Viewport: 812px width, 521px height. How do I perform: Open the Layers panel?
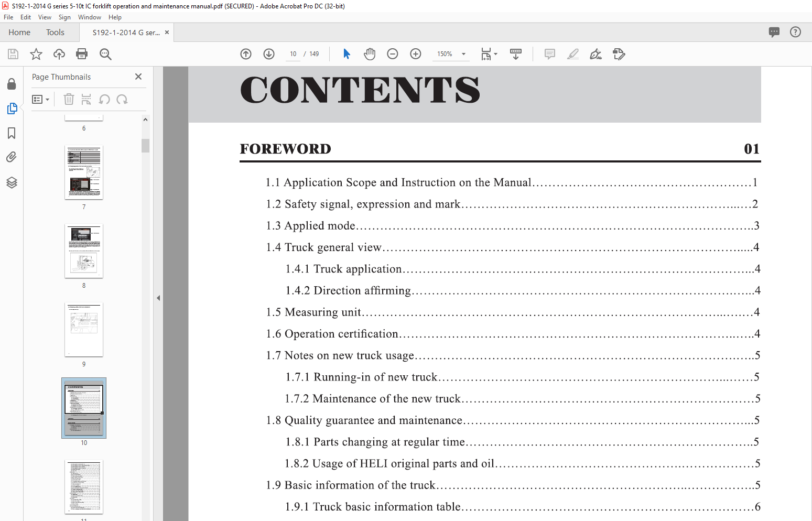[x=12, y=182]
